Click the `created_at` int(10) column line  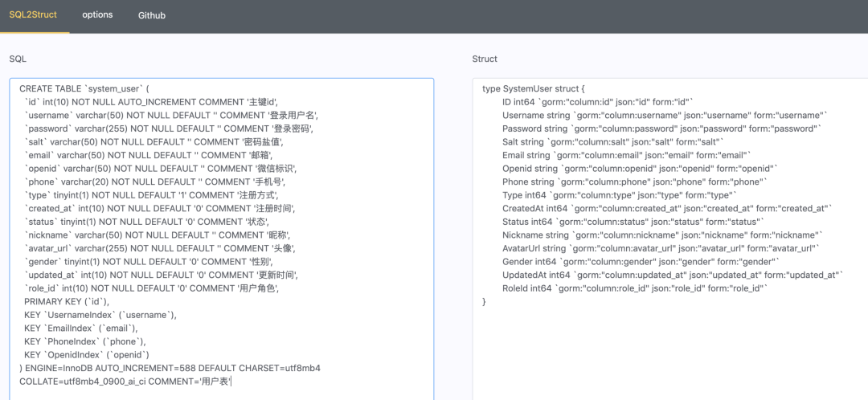pyautogui.click(x=161, y=208)
